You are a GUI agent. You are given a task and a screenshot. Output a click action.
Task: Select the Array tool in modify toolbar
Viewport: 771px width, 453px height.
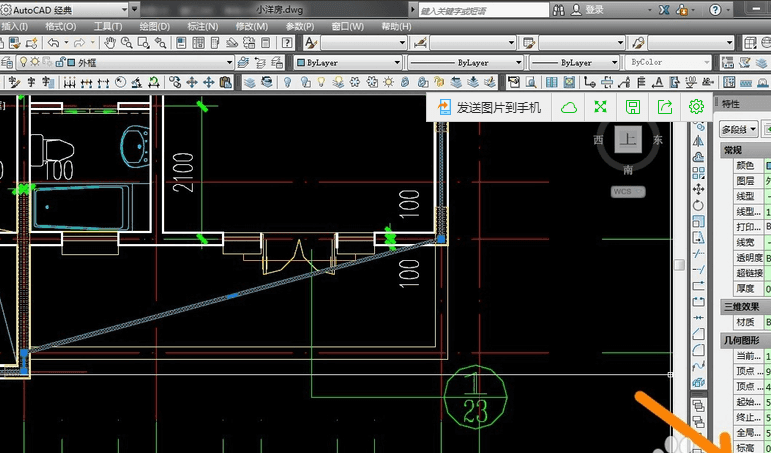[698, 173]
